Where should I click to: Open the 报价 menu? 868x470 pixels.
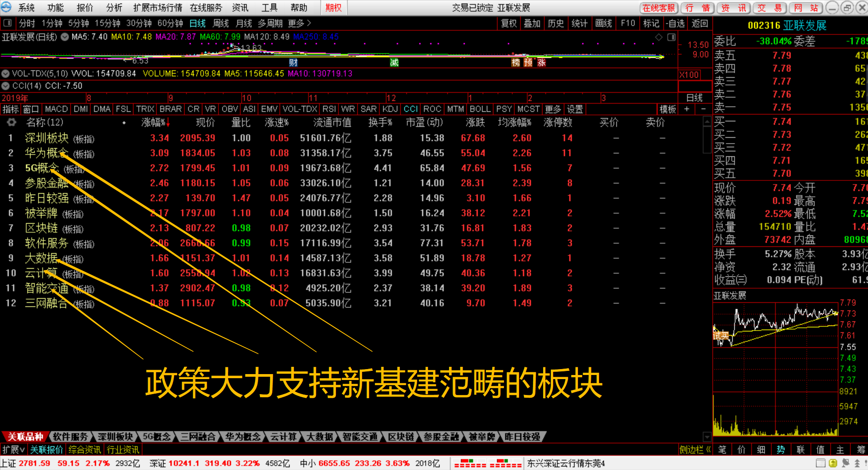85,8
